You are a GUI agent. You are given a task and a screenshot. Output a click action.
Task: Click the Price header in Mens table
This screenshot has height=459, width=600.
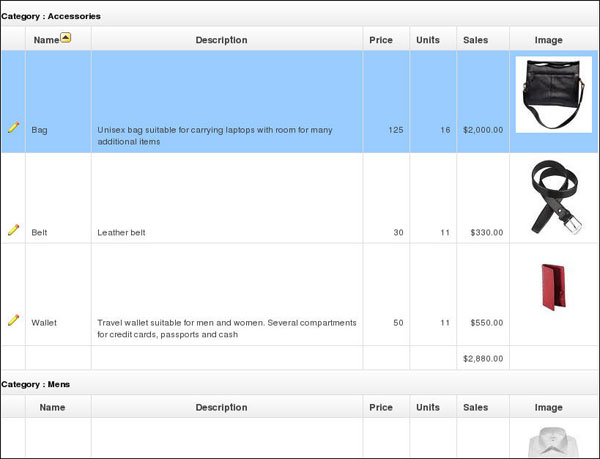click(x=381, y=407)
